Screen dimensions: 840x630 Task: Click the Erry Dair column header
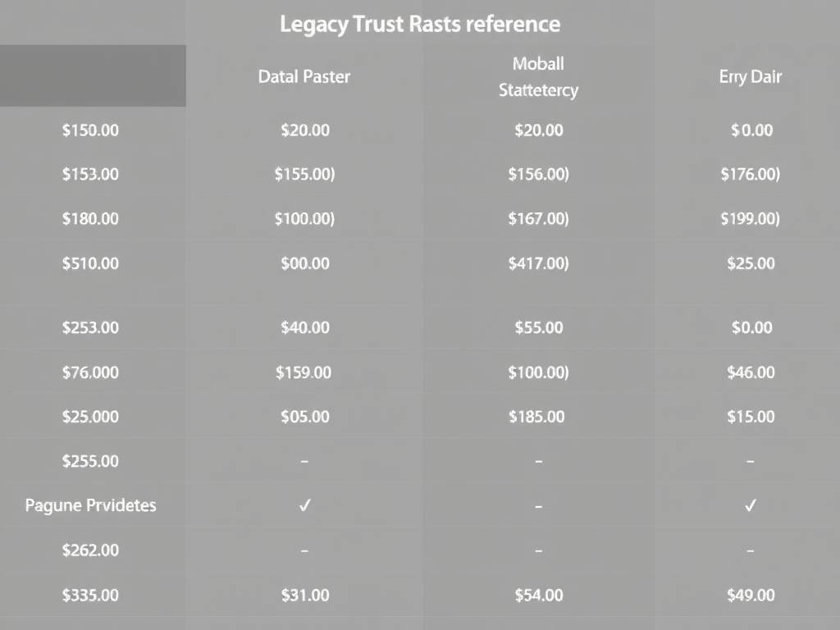pos(750,76)
